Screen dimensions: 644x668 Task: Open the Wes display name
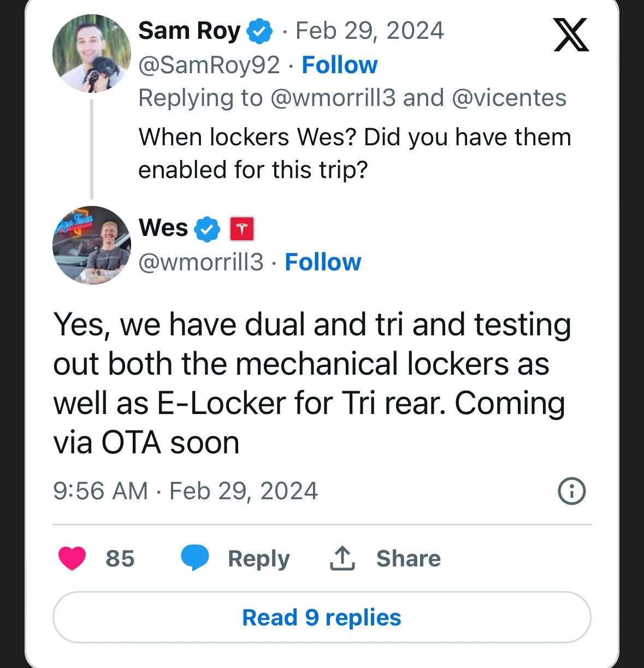(163, 228)
